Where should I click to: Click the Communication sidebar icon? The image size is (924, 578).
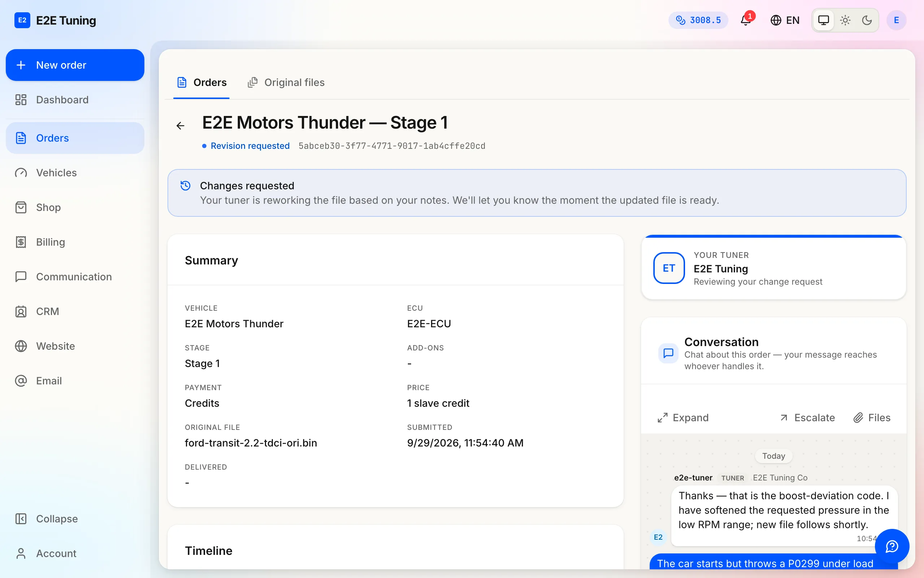point(21,277)
